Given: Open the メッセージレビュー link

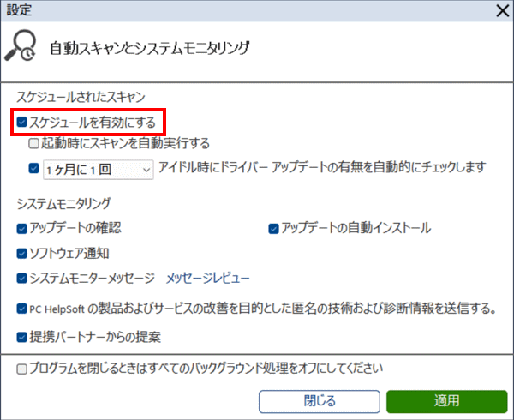Looking at the screenshot, I should [208, 279].
